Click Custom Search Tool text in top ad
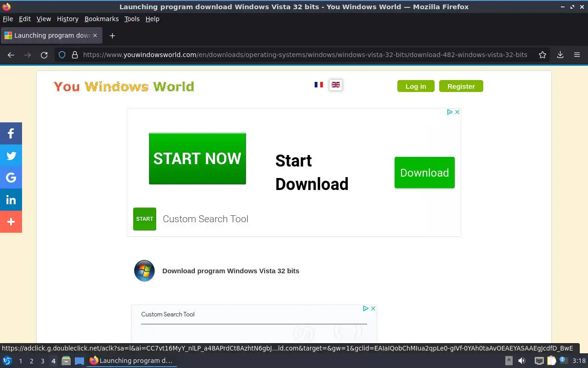The width and height of the screenshot is (588, 368). (205, 219)
